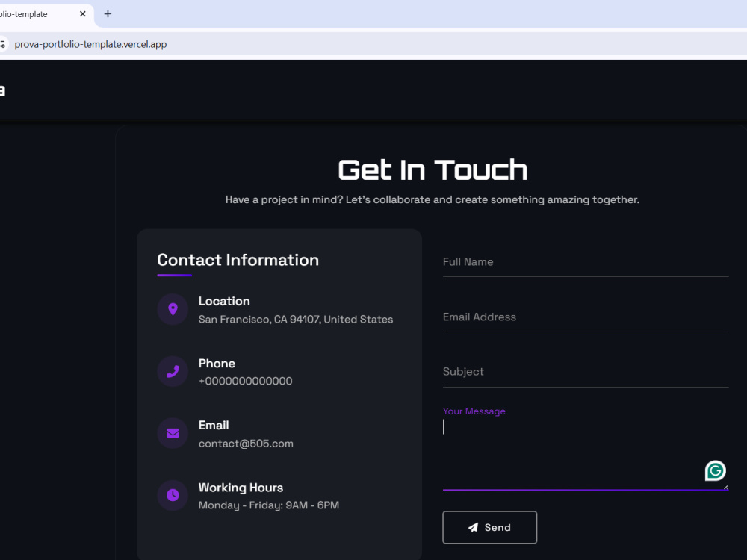
Task: Click the Location pin icon
Action: 173,310
